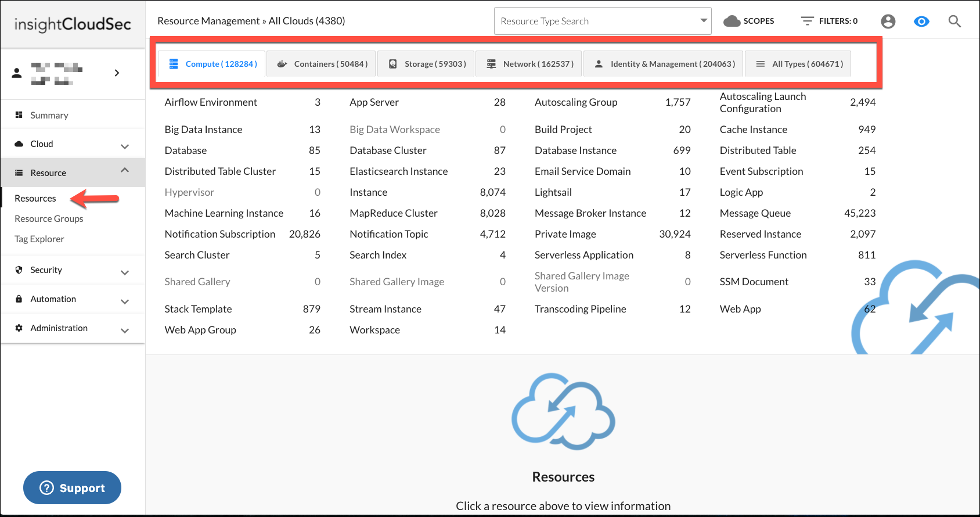The image size is (980, 517).
Task: Click the insightCloudSec logo
Action: pos(73,24)
